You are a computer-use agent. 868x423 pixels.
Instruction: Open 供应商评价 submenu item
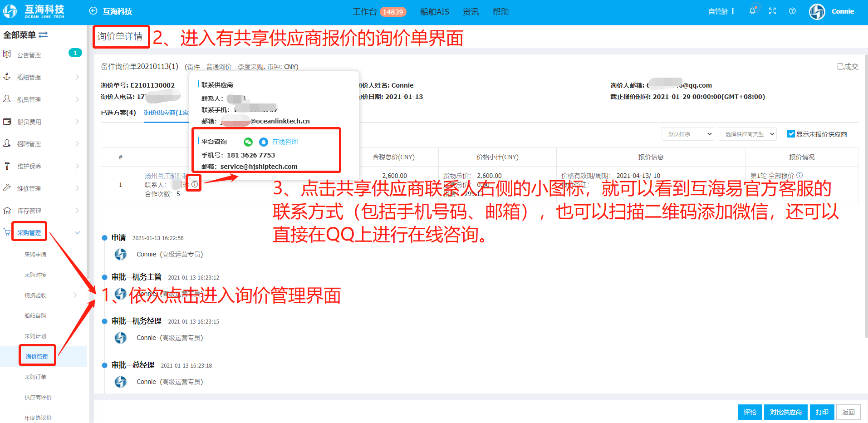tap(38, 398)
